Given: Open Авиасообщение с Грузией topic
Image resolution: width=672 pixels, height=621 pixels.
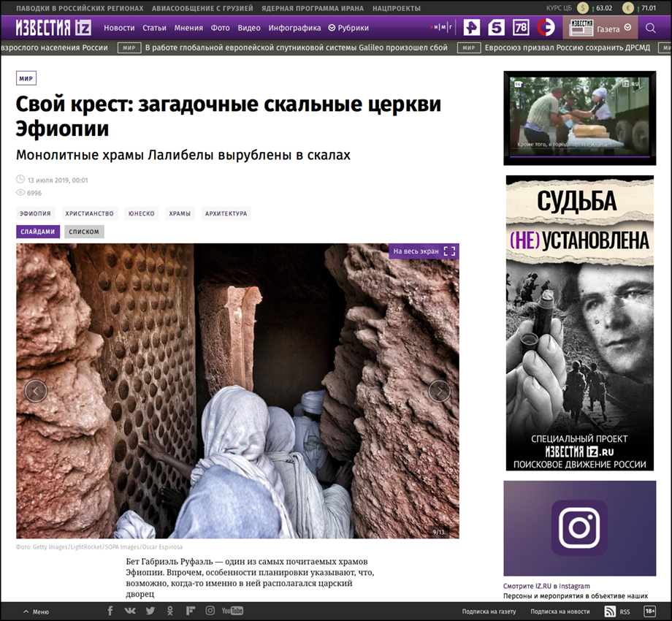Looking at the screenshot, I should pos(202,8).
